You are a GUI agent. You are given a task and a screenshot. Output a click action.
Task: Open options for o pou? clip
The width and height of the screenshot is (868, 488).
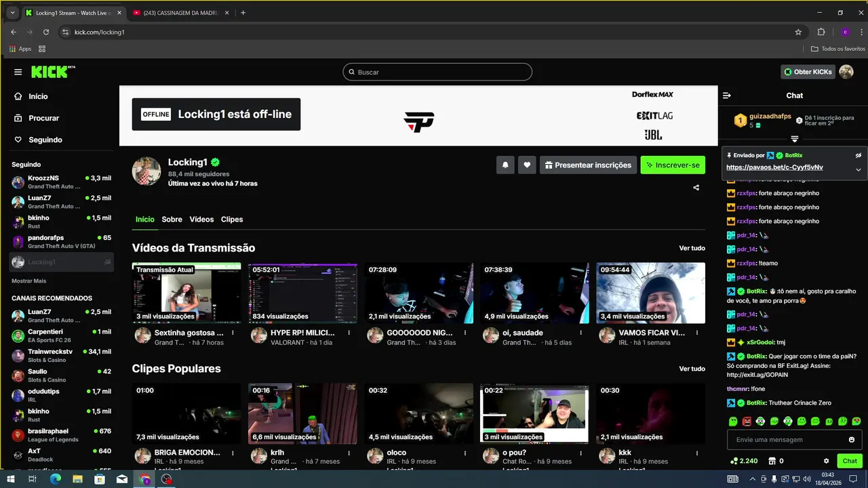click(x=581, y=452)
